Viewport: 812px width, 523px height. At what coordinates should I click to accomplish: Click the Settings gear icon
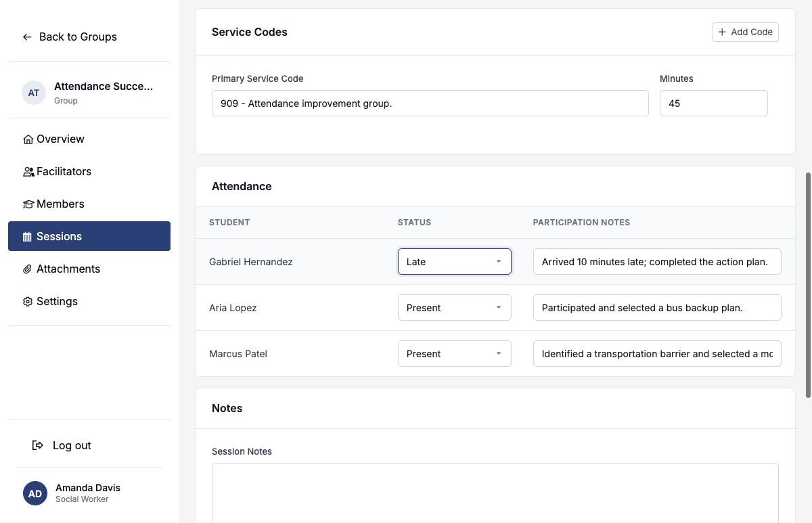click(28, 302)
